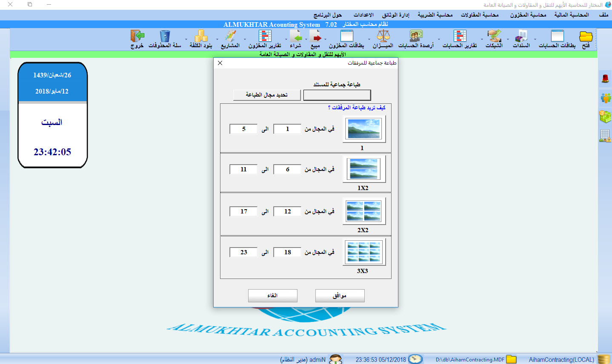The image size is (612, 364).
Task: Click the projects (المشاريع) toolbar icon
Action: (x=230, y=37)
